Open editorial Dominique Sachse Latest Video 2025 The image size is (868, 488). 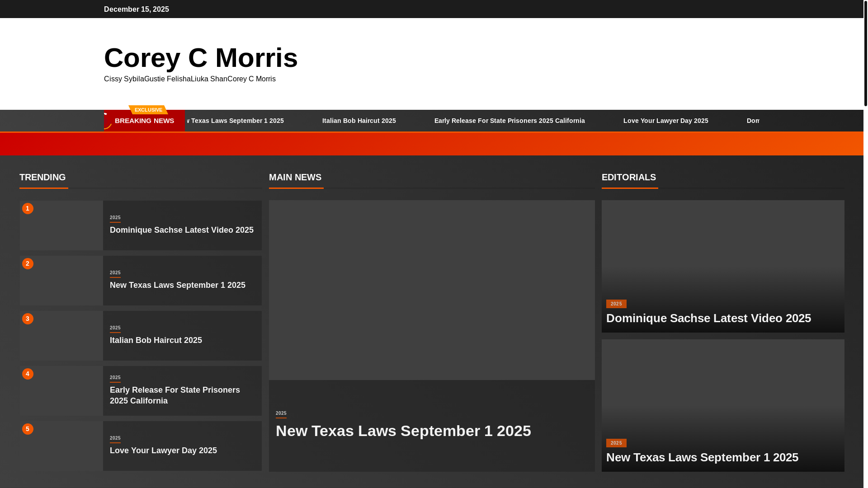(x=708, y=318)
